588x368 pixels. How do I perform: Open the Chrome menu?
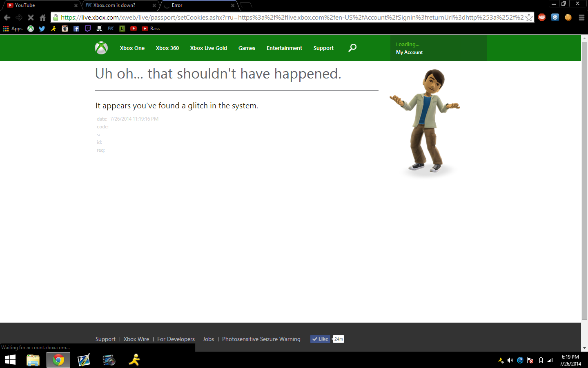click(581, 18)
